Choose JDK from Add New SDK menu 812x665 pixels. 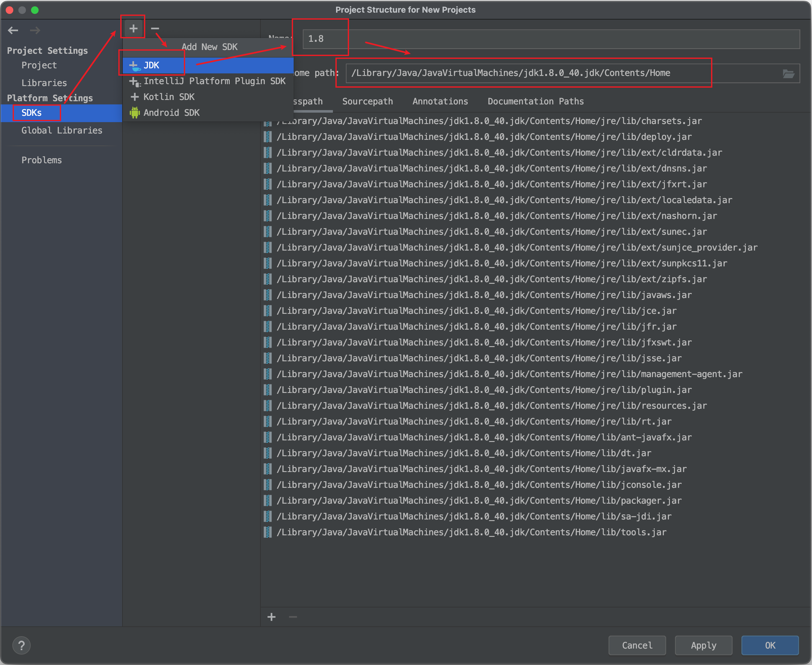click(208, 65)
